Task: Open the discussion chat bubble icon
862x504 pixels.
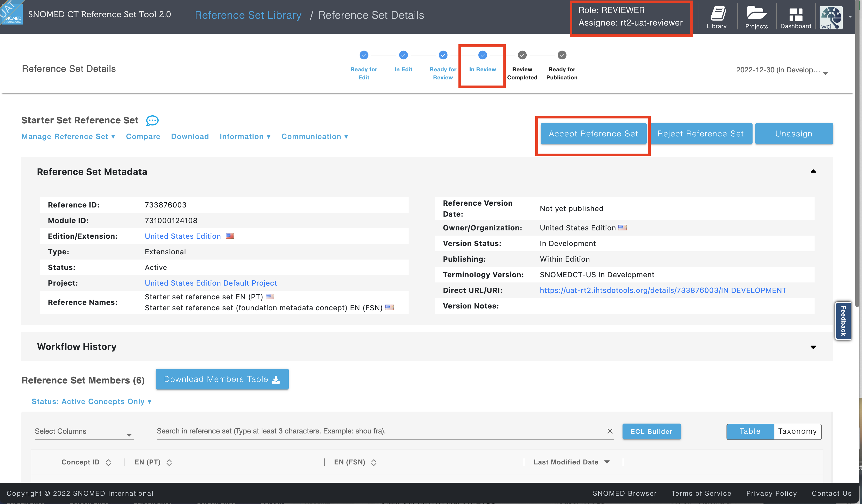Action: pos(152,121)
